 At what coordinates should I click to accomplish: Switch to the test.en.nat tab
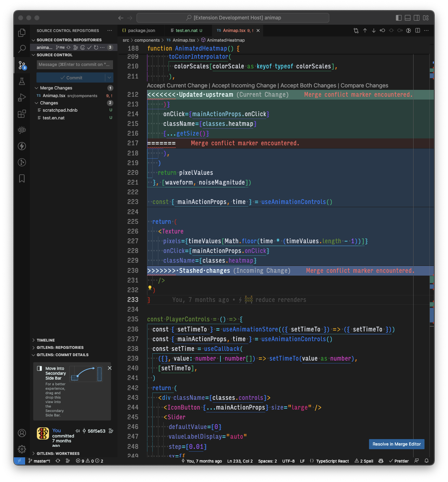(189, 30)
